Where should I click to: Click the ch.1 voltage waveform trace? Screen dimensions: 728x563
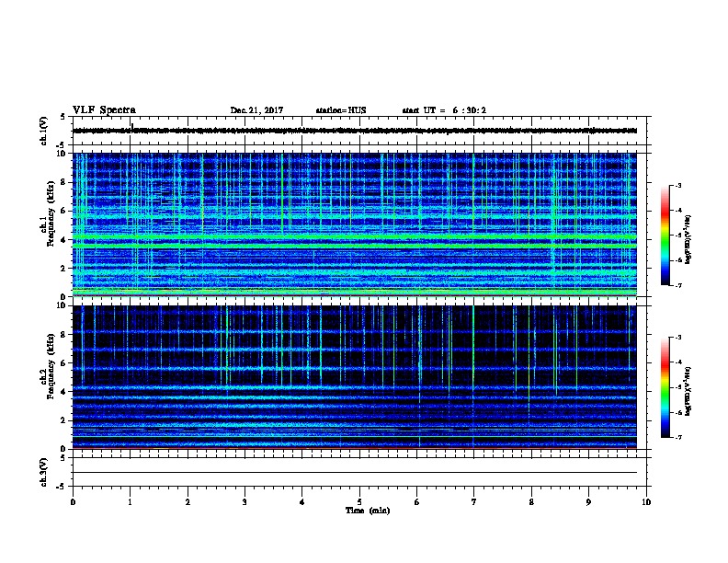pyautogui.click(x=355, y=131)
